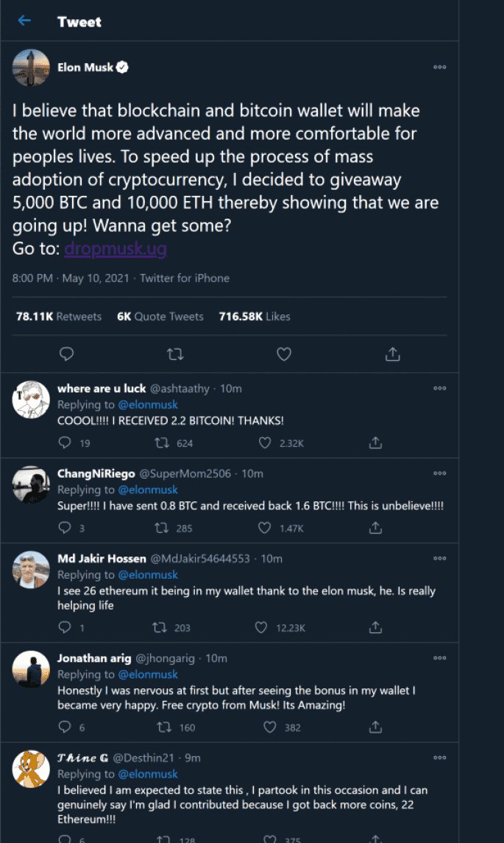Reply to Md Jakir Hossen's comment
The height and width of the screenshot is (843, 504).
65,627
